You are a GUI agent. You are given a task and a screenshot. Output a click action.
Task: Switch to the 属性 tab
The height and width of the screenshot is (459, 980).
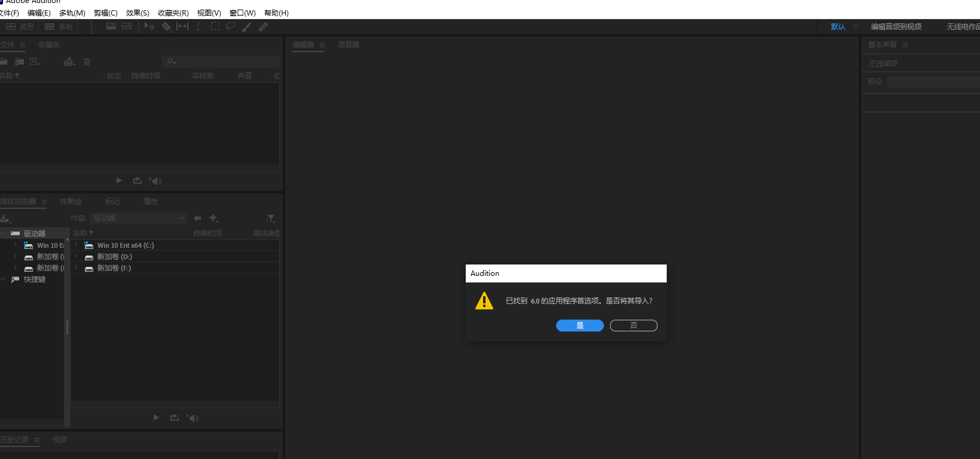pos(151,202)
